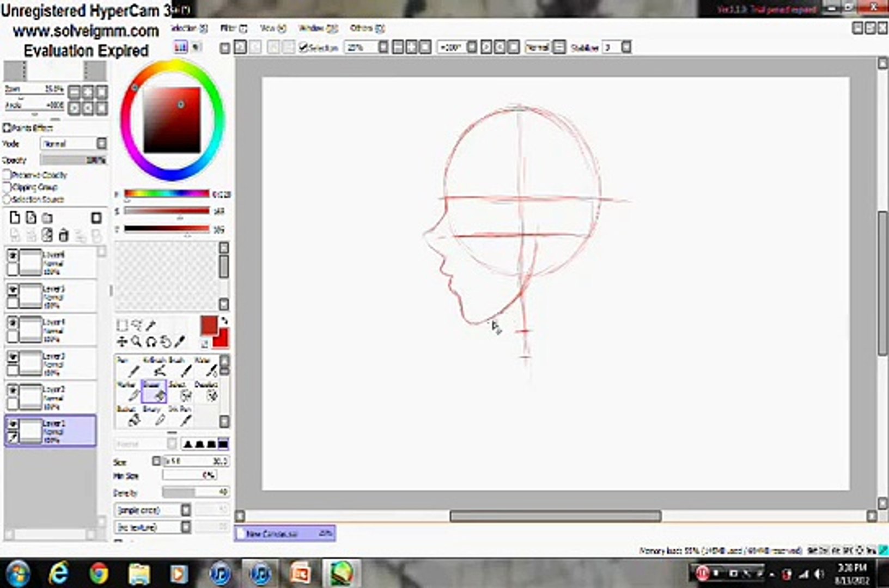Open the brush Size multiplier dropdown
This screenshot has height=588, width=889.
click(x=156, y=461)
